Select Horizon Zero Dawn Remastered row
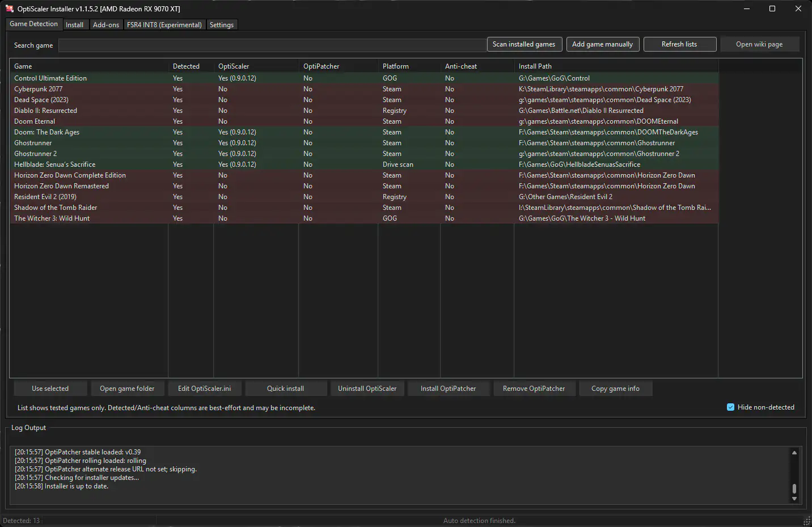Viewport: 812px width, 527px height. 364,186
